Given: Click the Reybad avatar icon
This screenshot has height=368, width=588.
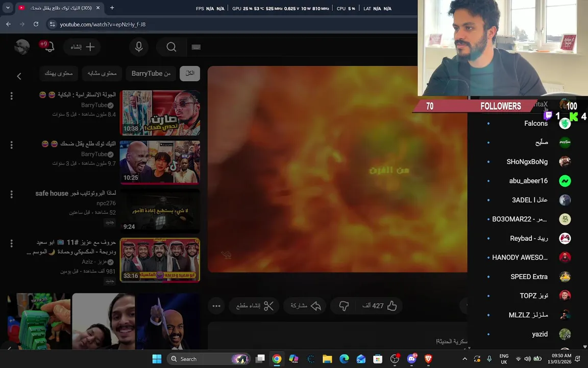Looking at the screenshot, I should pyautogui.click(x=565, y=238).
